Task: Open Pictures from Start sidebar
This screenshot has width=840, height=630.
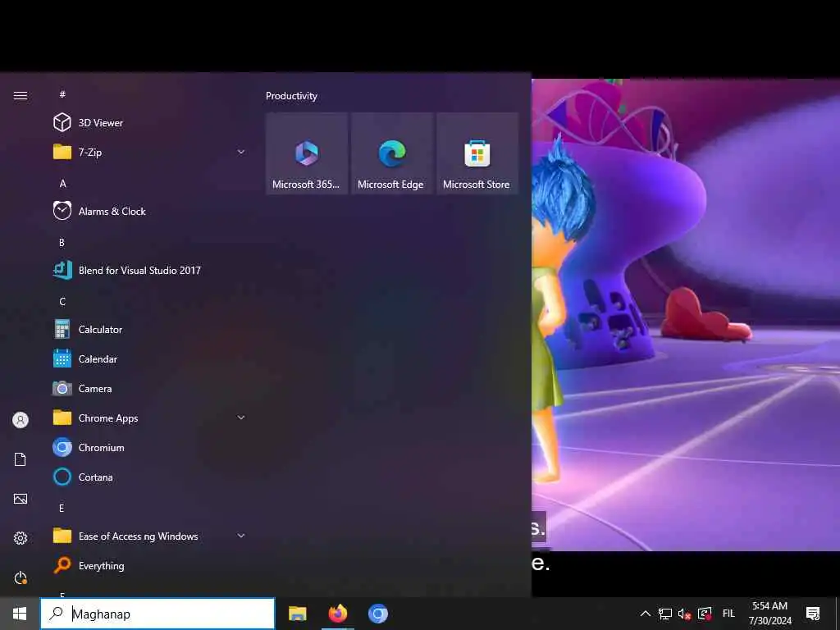Action: click(x=21, y=499)
